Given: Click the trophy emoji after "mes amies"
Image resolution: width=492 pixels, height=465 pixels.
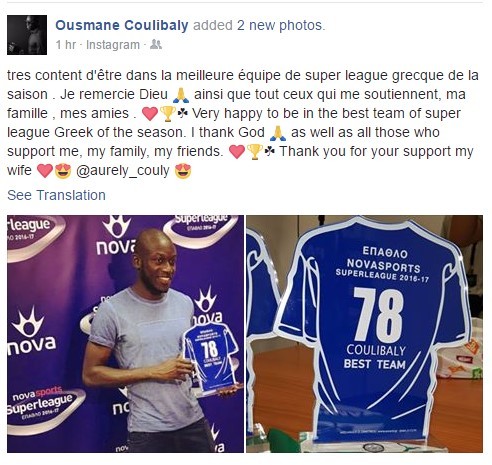Looking at the screenshot, I should (168, 114).
